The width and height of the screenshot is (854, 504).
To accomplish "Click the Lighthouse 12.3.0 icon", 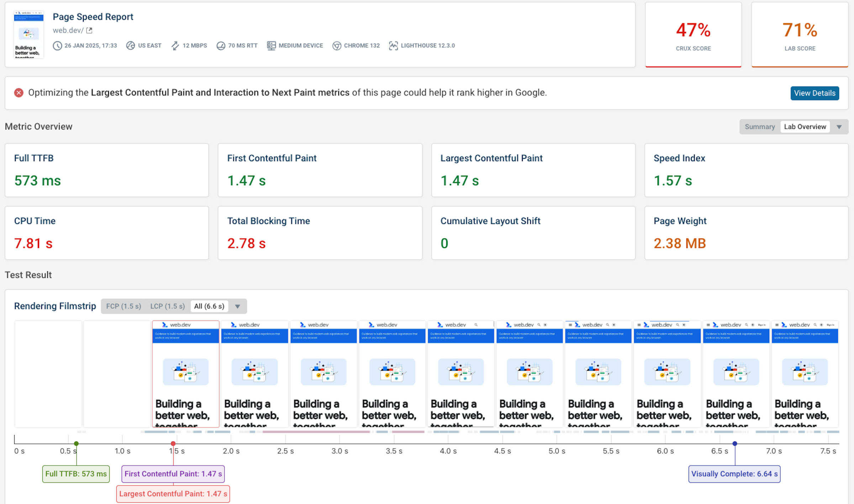I will click(393, 46).
